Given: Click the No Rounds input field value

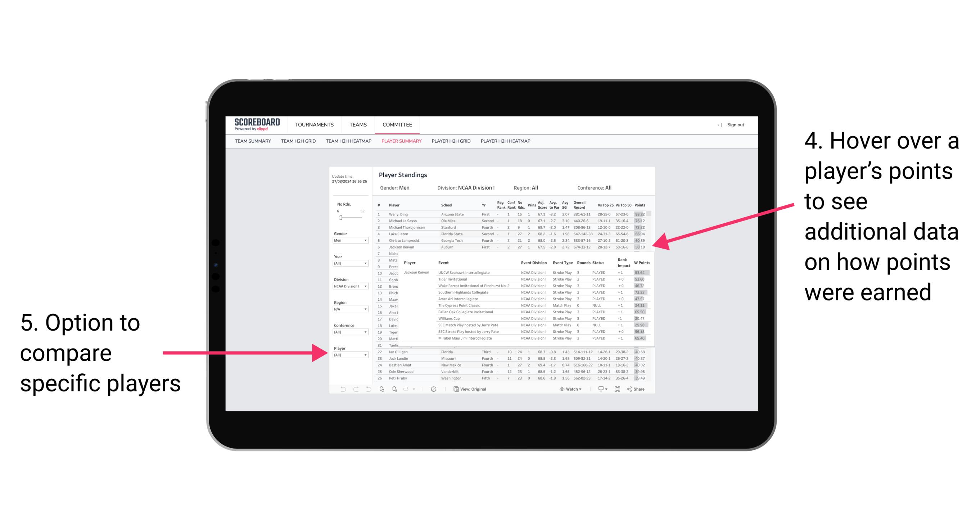Looking at the screenshot, I should tap(338, 211).
